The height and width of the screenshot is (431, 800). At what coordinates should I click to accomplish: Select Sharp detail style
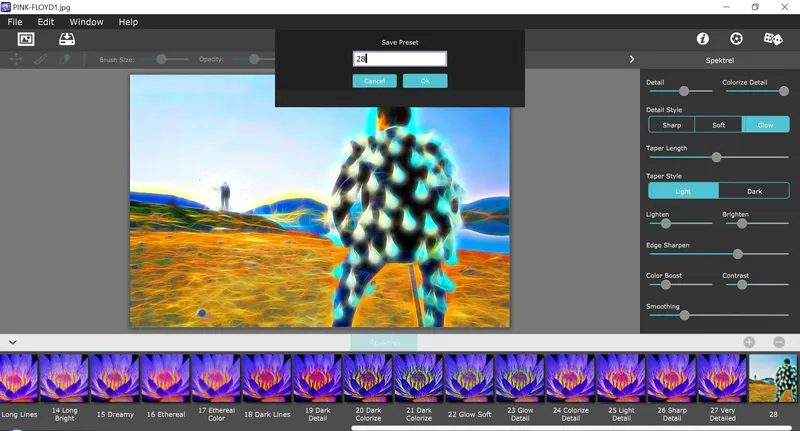(671, 125)
